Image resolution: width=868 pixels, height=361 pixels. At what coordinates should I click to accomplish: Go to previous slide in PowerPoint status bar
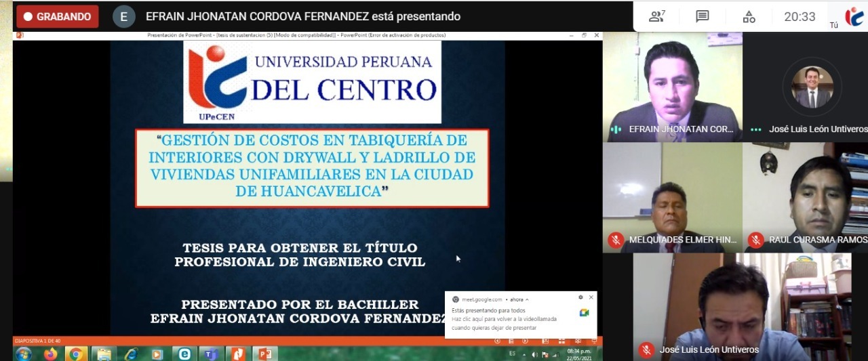coord(497,341)
